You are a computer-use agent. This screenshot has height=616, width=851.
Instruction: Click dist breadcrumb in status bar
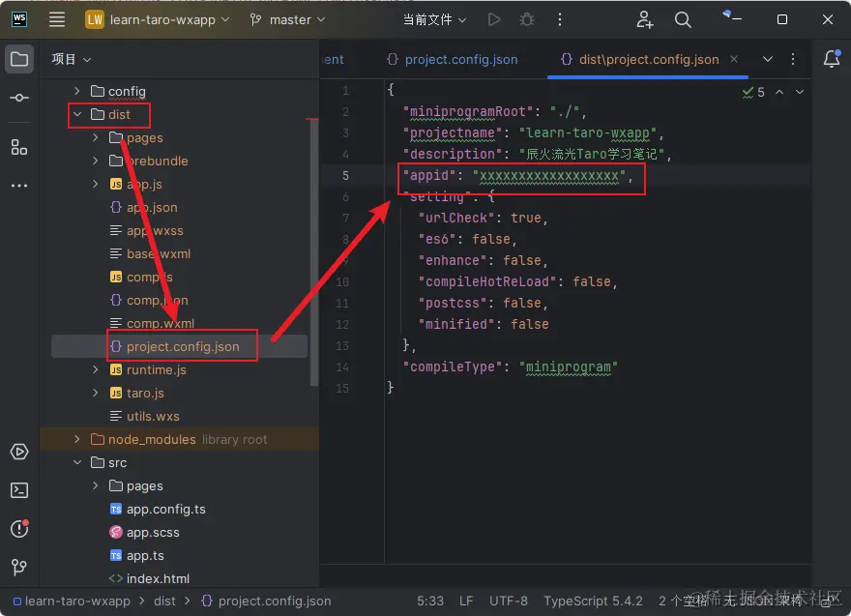coord(164,601)
